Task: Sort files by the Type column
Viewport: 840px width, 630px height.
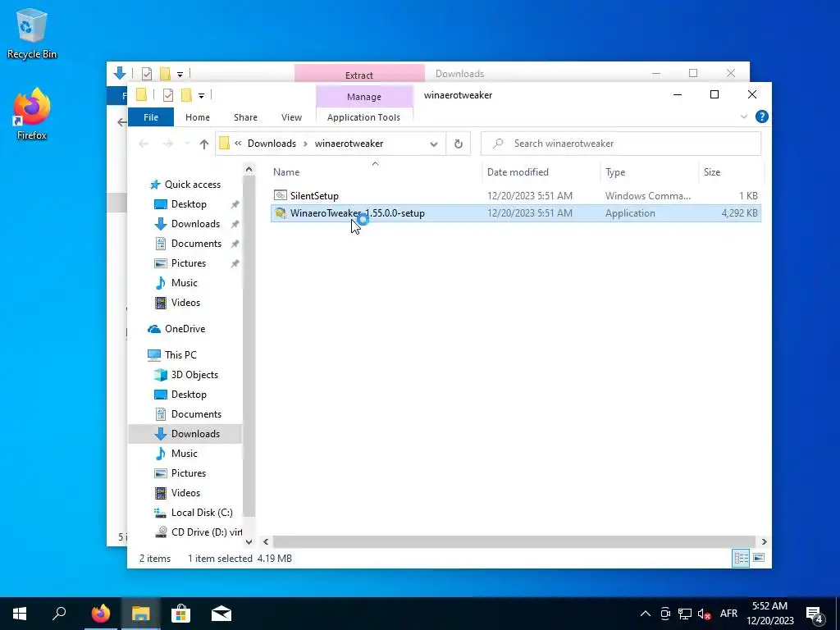Action: coord(649,172)
